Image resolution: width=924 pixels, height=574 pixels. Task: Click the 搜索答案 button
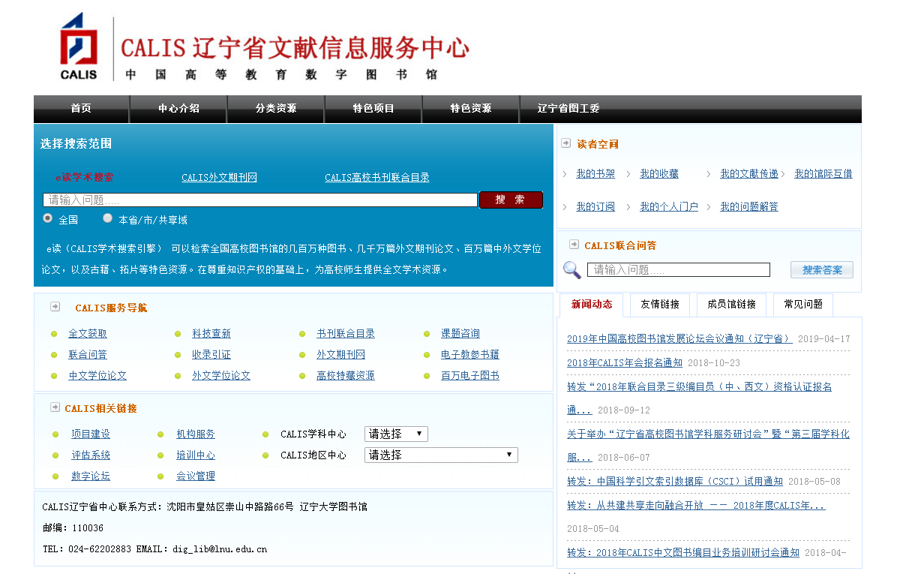pos(822,270)
